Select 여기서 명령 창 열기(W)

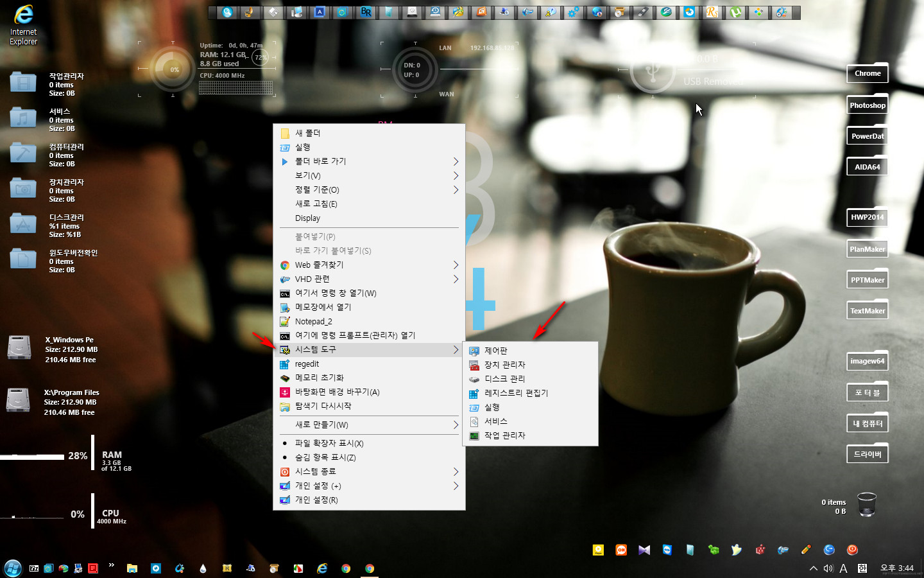(x=369, y=293)
